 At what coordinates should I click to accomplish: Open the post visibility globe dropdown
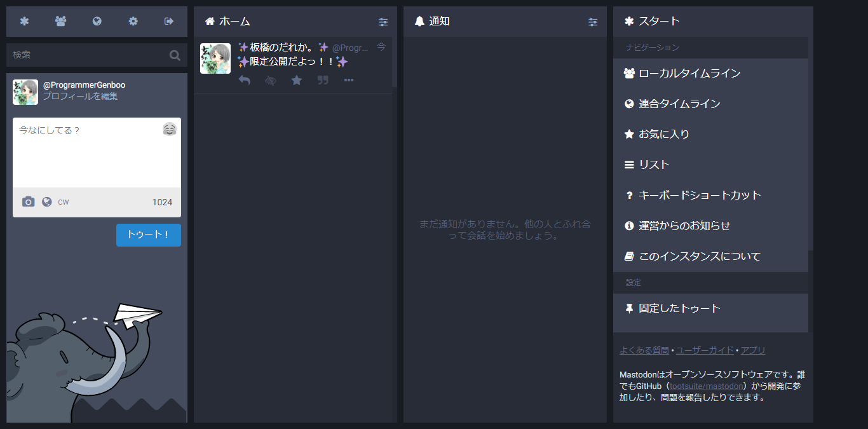(47, 202)
